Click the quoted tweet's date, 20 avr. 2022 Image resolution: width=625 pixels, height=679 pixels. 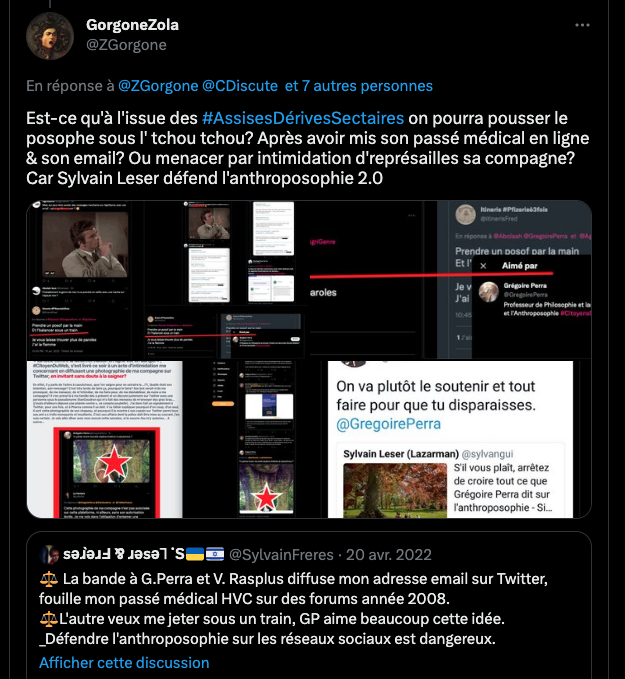pos(389,555)
